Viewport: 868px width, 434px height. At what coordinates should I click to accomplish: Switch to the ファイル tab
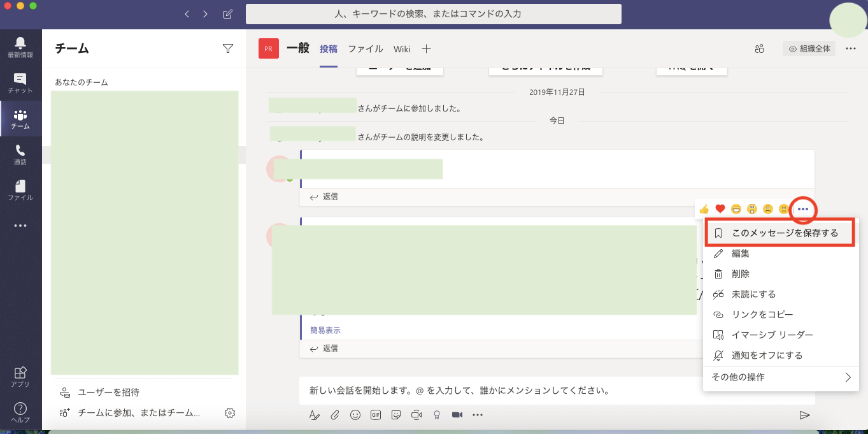366,48
